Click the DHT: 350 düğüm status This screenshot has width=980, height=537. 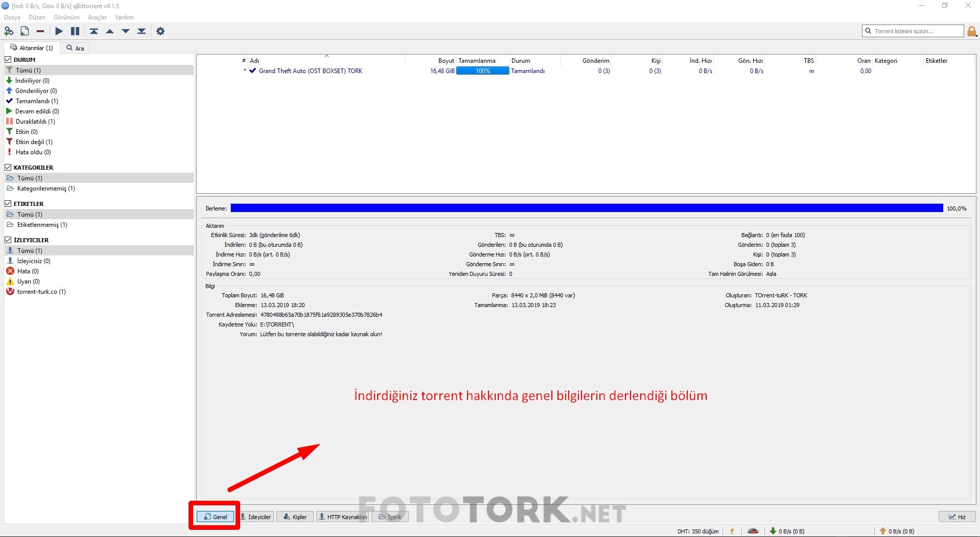(698, 531)
